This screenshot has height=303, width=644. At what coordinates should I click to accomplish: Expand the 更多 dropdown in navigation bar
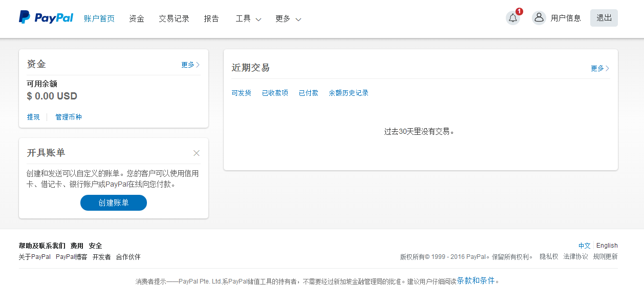(x=288, y=18)
